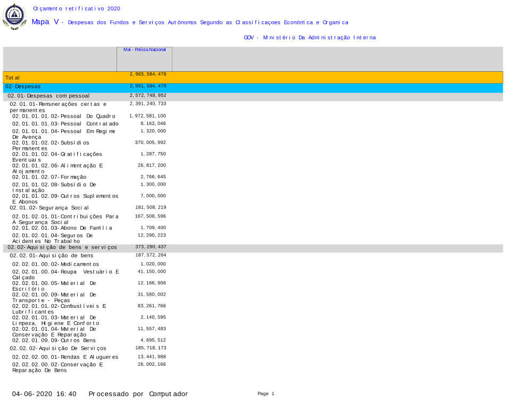Click the total amount 2,965,584,478
This screenshot has height=411, width=532.
[148, 74]
